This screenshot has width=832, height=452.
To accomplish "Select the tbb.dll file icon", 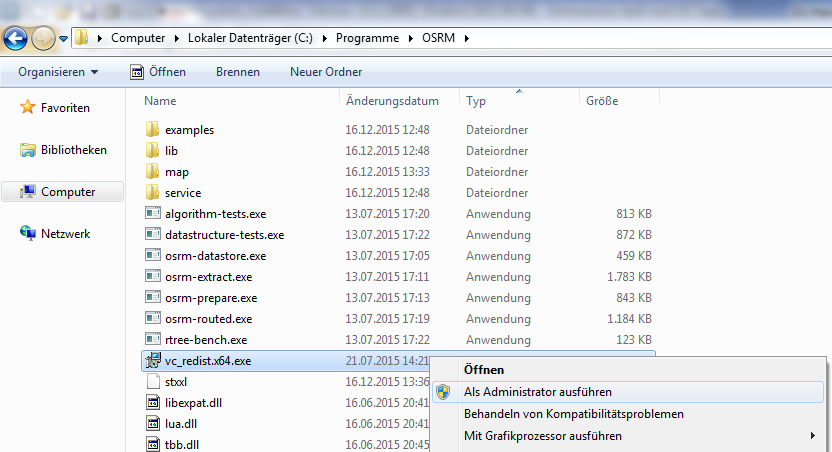I will [153, 444].
